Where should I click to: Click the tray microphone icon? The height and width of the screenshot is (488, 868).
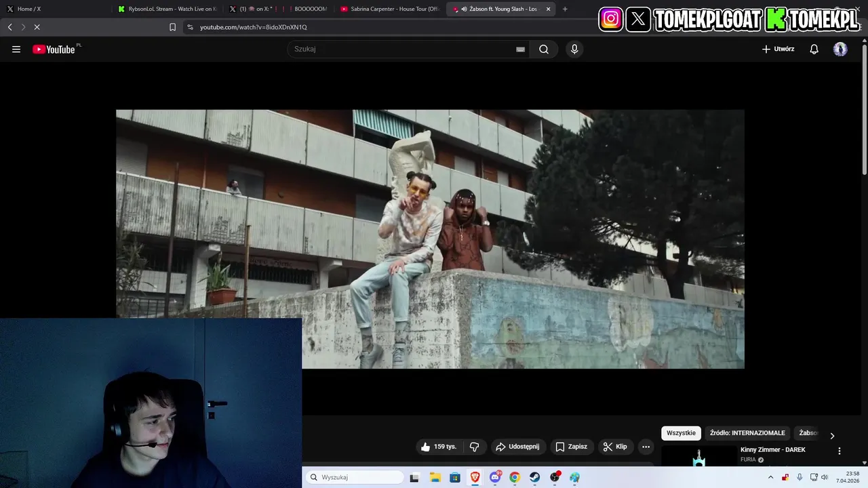click(800, 477)
